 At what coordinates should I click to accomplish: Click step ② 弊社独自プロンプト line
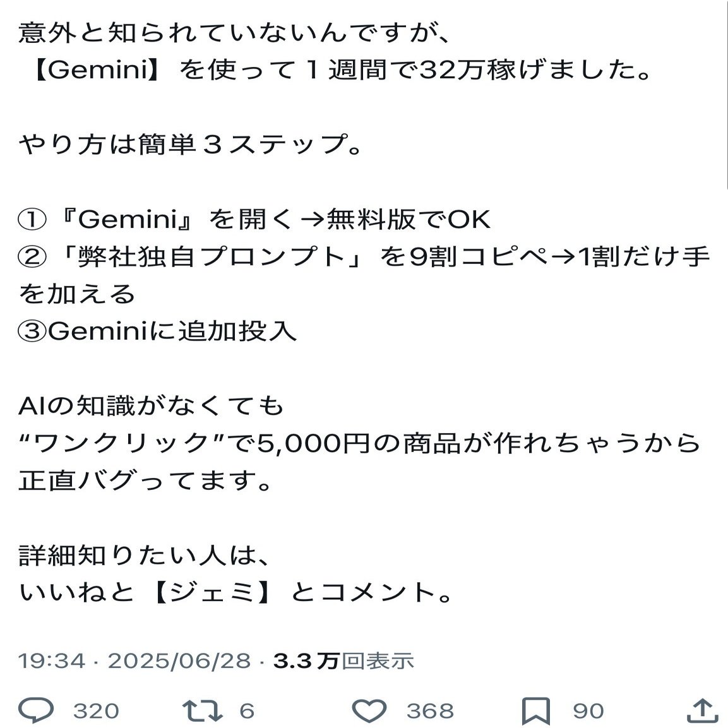pos(363,257)
